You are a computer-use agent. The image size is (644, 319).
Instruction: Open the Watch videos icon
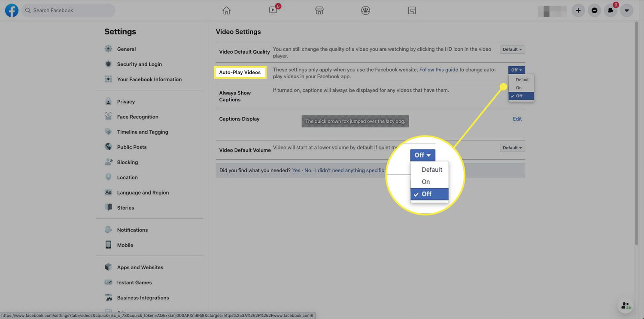(x=273, y=10)
